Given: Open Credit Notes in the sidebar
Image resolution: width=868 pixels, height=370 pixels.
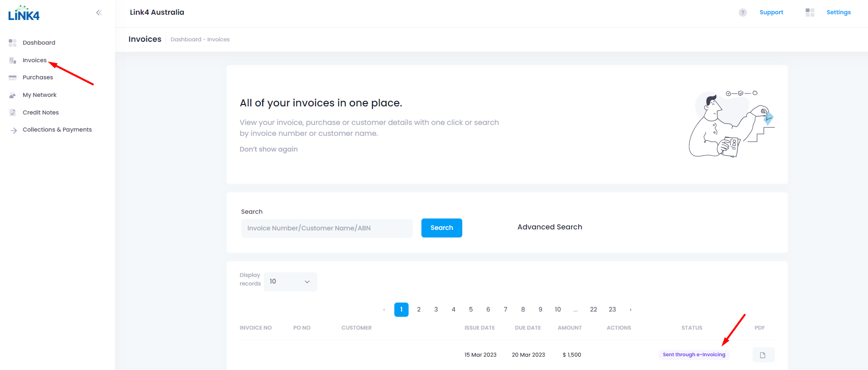Looking at the screenshot, I should [x=41, y=113].
